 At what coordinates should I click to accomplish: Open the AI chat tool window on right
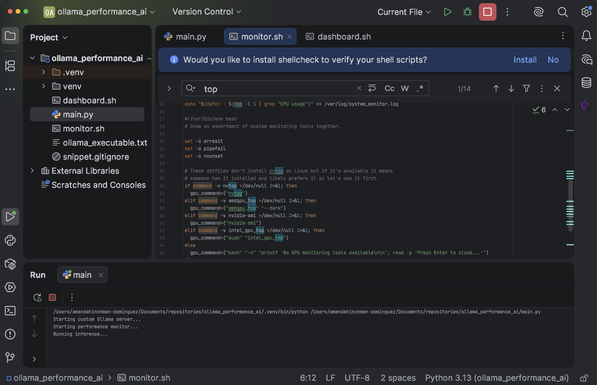[x=586, y=59]
